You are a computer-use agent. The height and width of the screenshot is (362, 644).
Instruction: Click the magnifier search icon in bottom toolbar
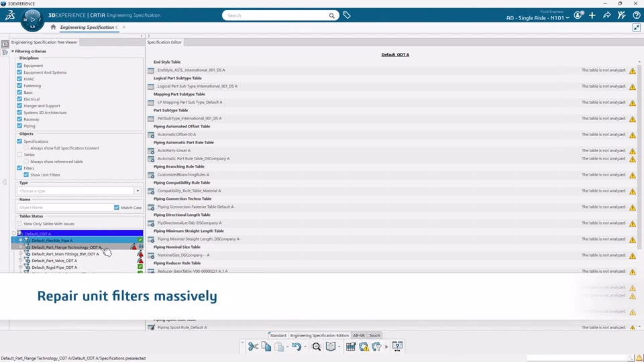pyautogui.click(x=316, y=347)
